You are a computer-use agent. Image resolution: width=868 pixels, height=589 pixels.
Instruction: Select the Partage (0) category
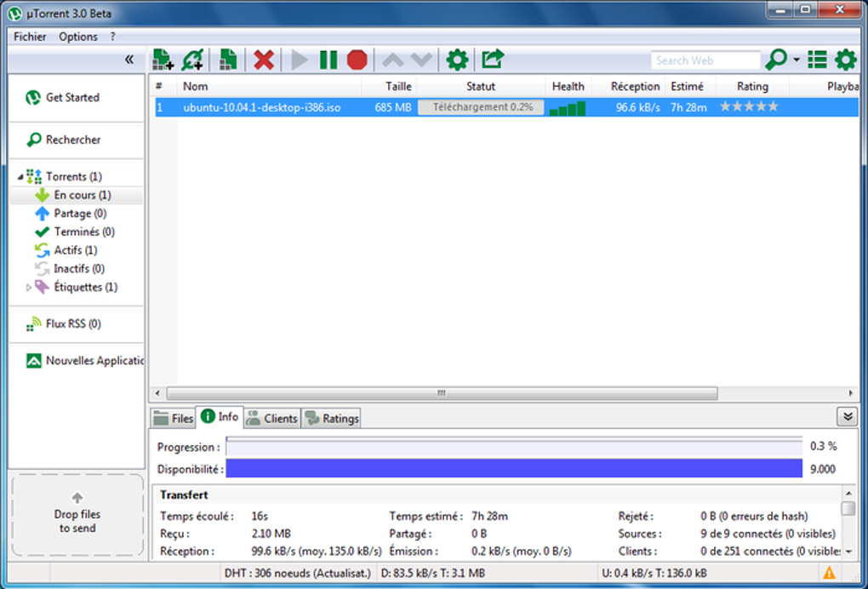[80, 213]
